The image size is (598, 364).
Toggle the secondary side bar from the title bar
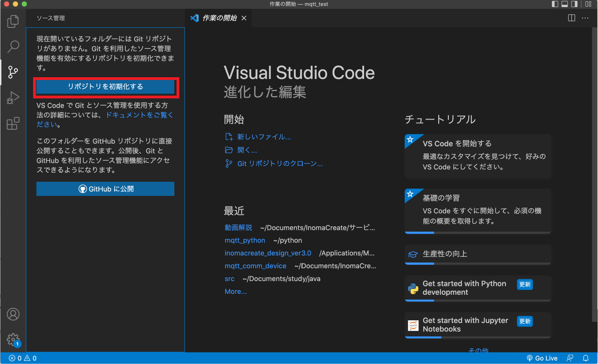tap(574, 4)
